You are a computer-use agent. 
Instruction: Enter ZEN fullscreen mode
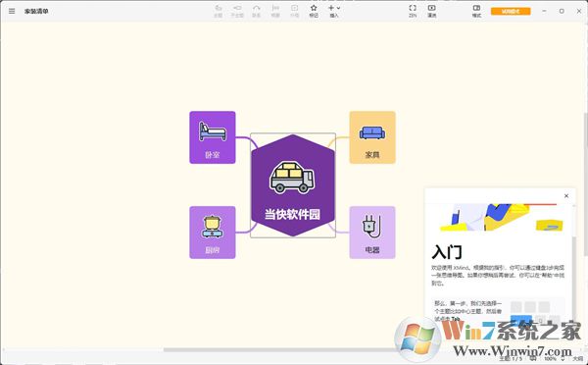coord(413,11)
